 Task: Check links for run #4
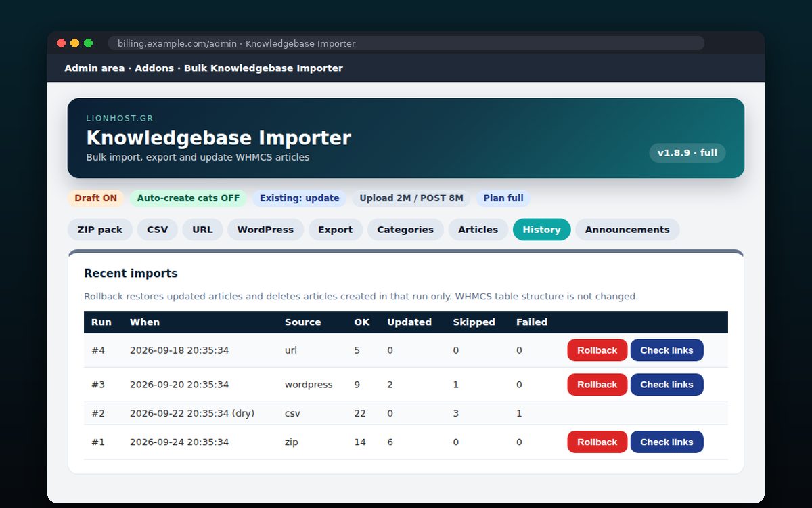667,350
